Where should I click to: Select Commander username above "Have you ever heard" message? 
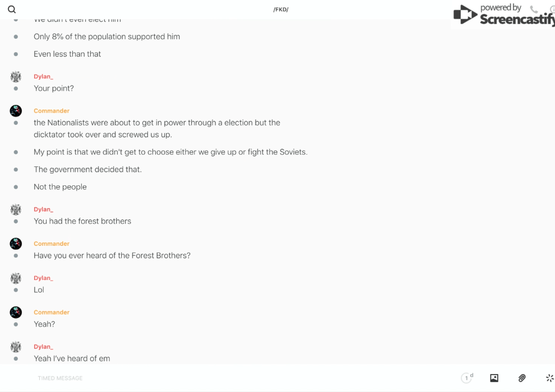pos(52,244)
